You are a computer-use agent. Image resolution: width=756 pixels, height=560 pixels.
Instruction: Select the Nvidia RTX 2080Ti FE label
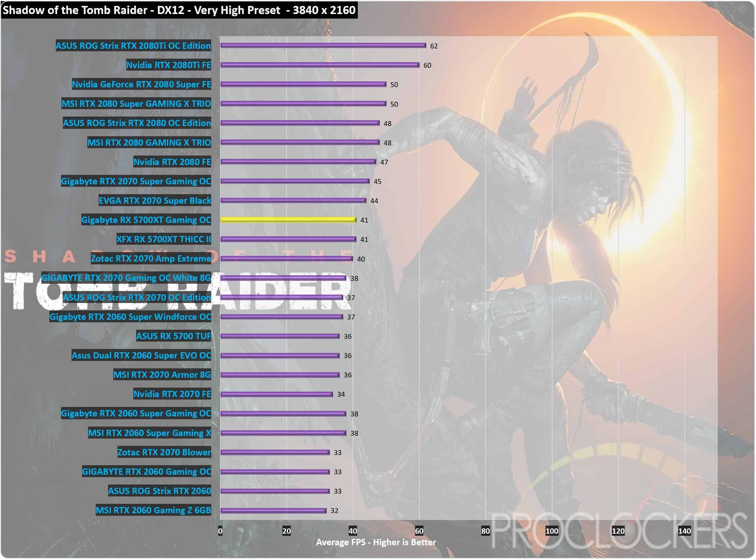click(169, 65)
